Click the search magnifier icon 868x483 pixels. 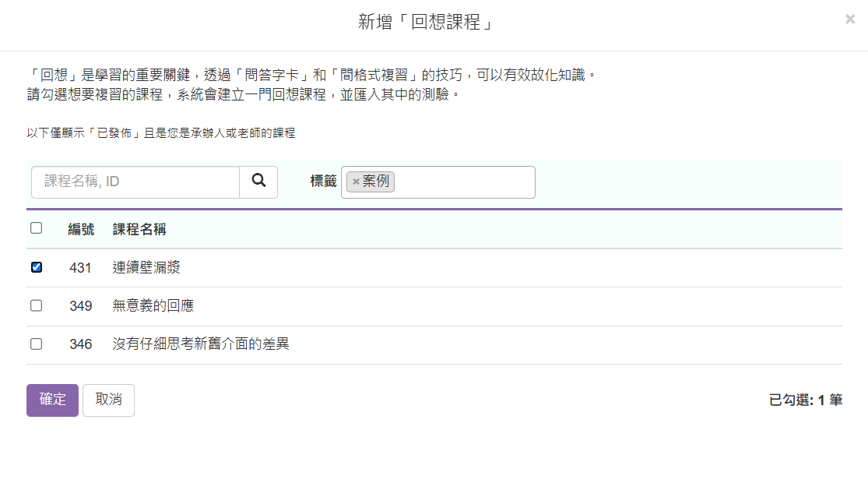click(x=258, y=182)
